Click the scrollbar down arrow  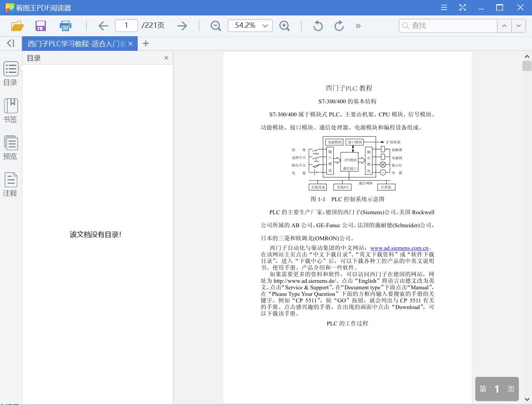point(527,399)
